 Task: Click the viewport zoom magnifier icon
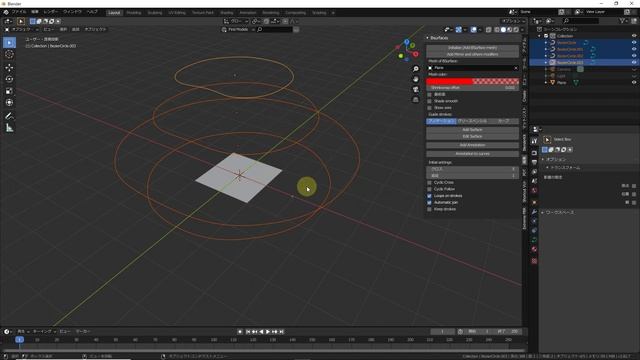pos(416,69)
